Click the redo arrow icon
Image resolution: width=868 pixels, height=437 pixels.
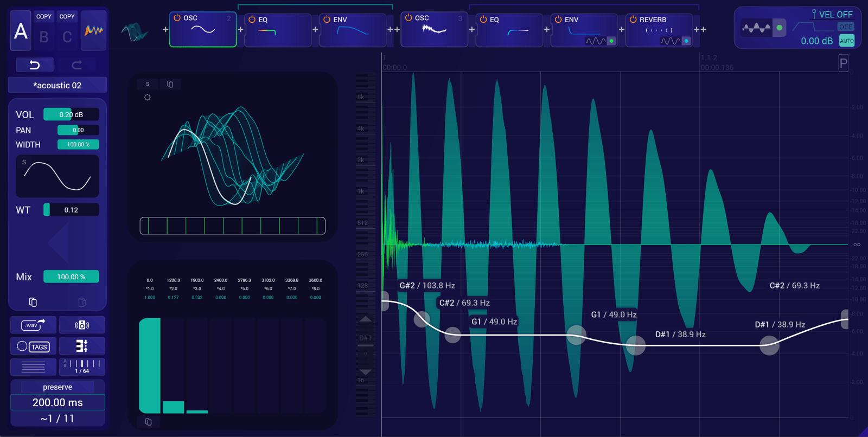[76, 65]
